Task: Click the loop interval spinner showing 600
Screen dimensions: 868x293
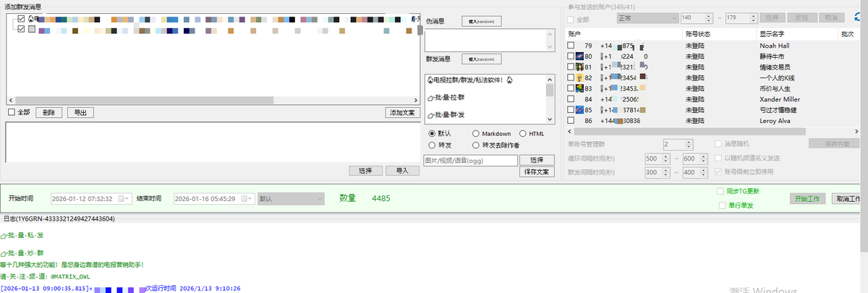Action: coord(697,158)
